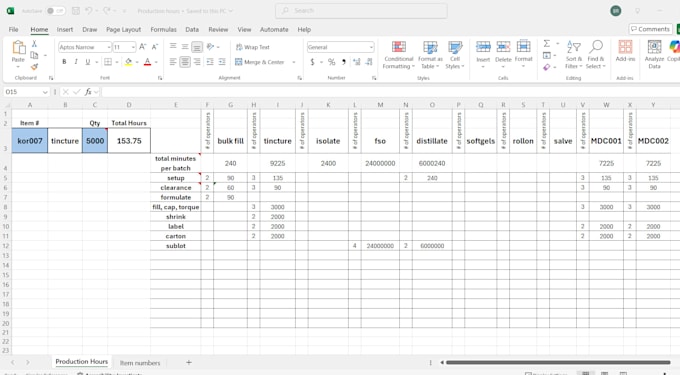Click the Clear eraser icon

coord(547,67)
